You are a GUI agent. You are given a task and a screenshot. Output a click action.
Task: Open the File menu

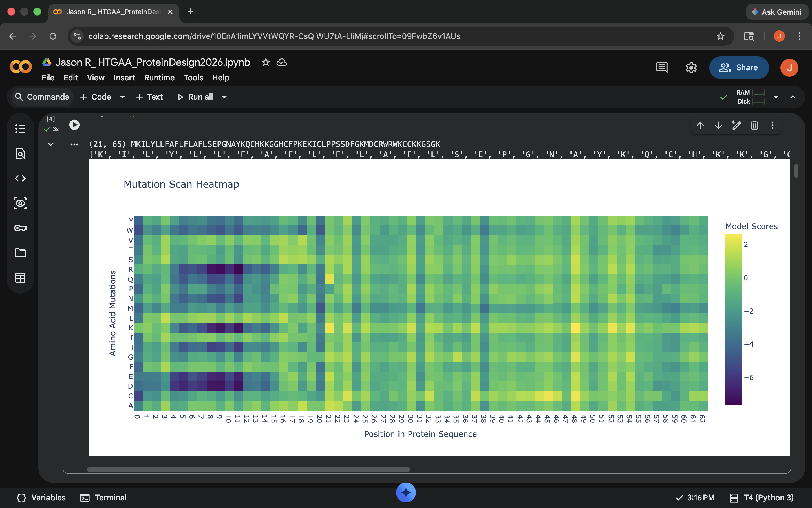[48, 78]
